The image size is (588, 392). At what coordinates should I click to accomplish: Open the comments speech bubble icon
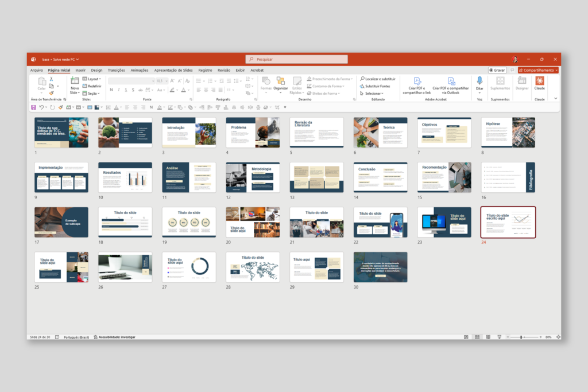512,70
